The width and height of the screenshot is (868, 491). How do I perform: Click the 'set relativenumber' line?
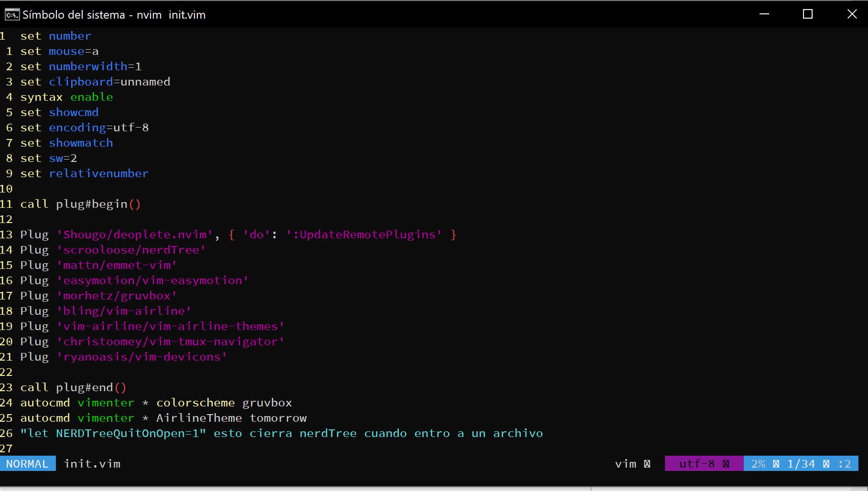[x=85, y=173]
